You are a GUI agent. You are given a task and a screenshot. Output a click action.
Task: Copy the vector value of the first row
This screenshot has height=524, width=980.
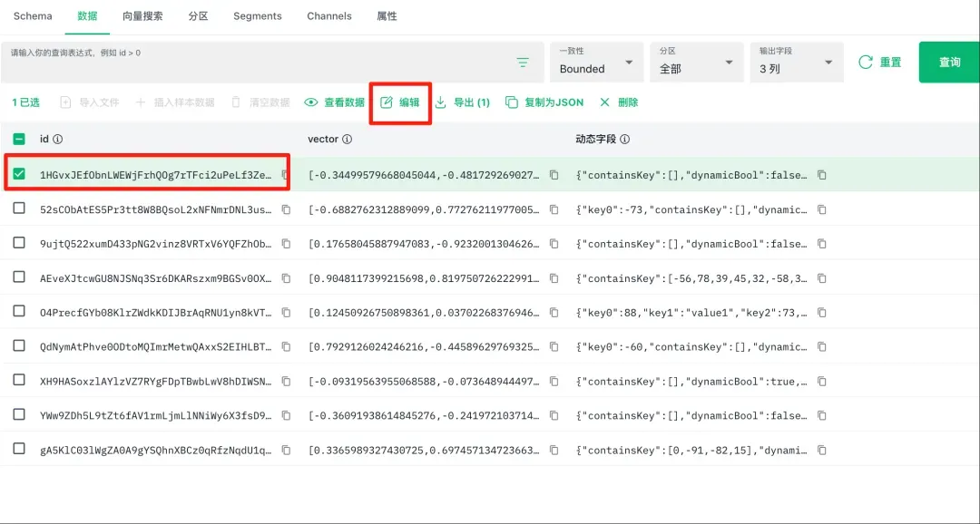(x=554, y=175)
